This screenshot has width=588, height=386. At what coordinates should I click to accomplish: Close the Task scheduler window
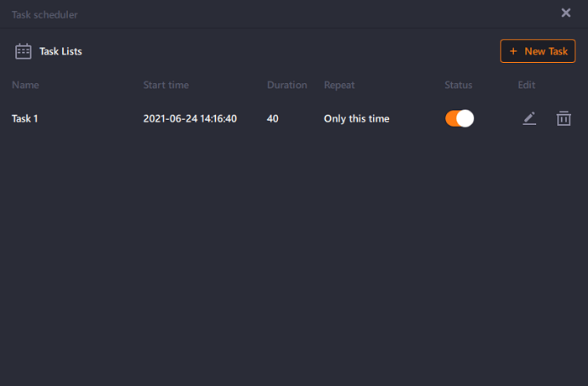point(566,13)
